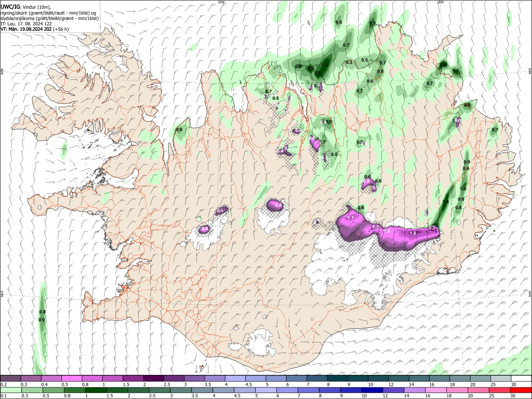Click the 0.6 label over the Westfjords patch
532x399 pixels.
click(179, 129)
